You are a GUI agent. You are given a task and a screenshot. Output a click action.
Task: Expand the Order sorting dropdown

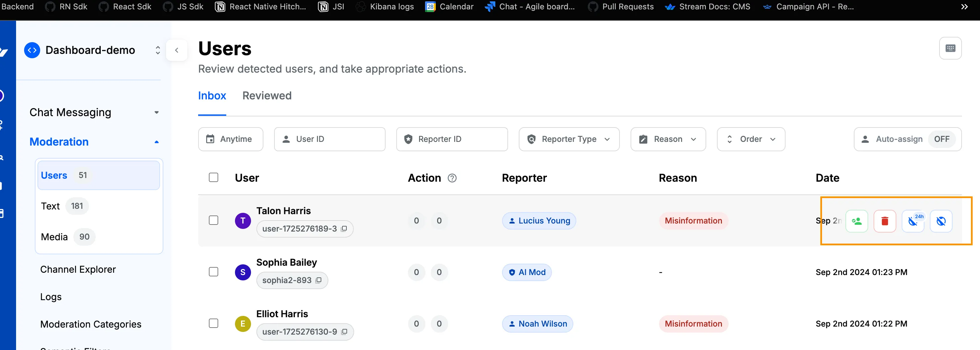(751, 139)
